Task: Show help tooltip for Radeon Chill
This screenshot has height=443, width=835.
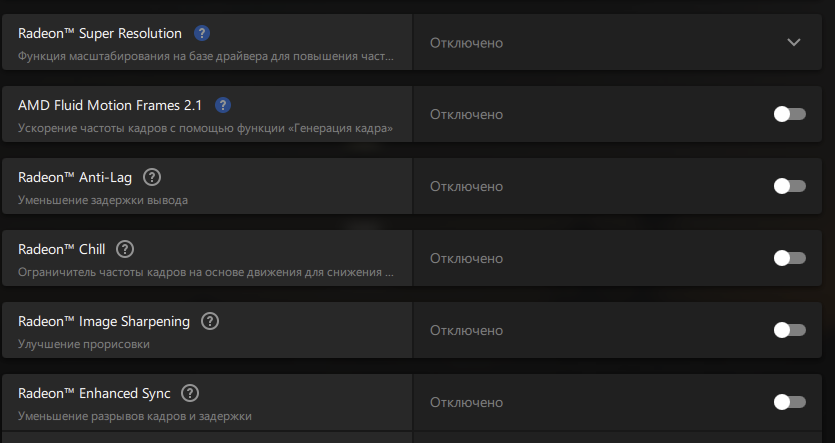Action: pos(125,249)
